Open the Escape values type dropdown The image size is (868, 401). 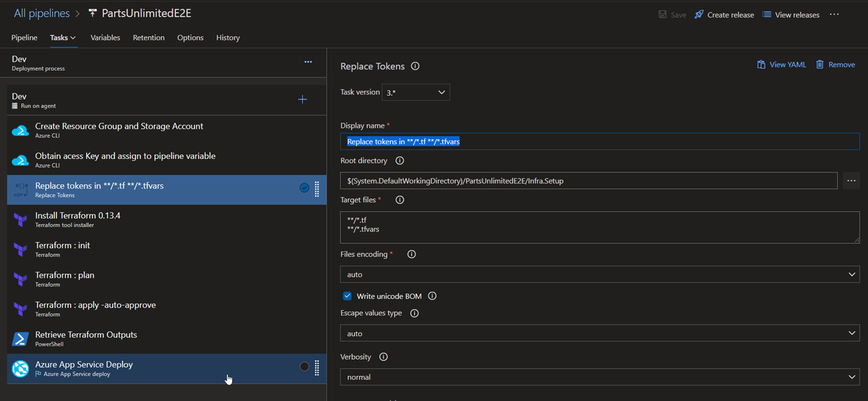(600, 333)
